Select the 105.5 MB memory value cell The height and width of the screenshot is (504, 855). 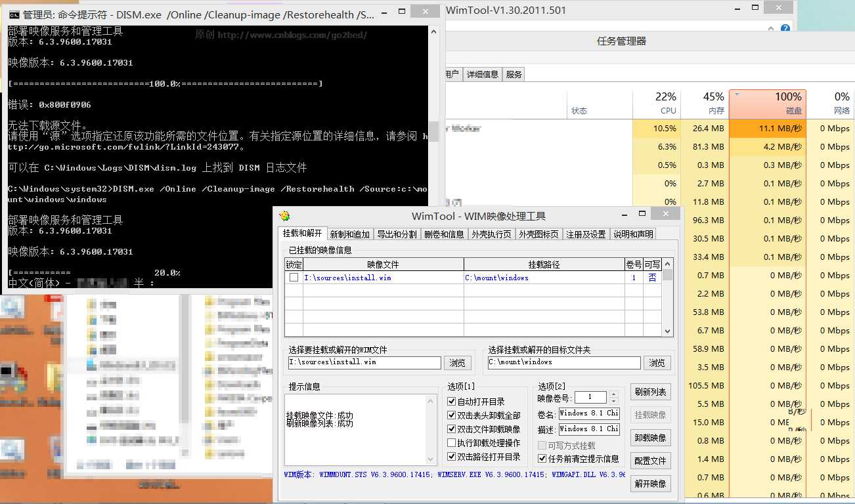[705, 386]
